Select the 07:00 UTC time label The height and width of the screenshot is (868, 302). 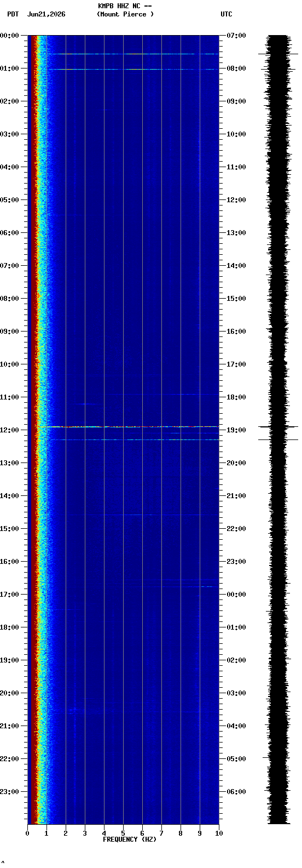coord(236,36)
